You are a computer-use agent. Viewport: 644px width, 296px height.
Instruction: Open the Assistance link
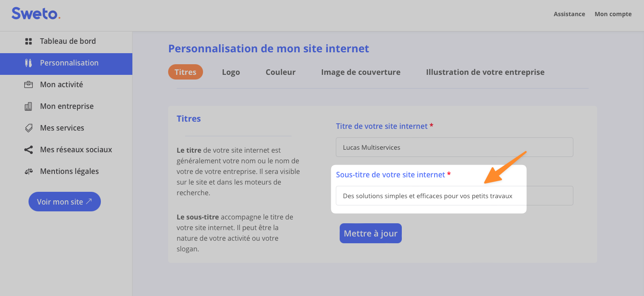(569, 14)
